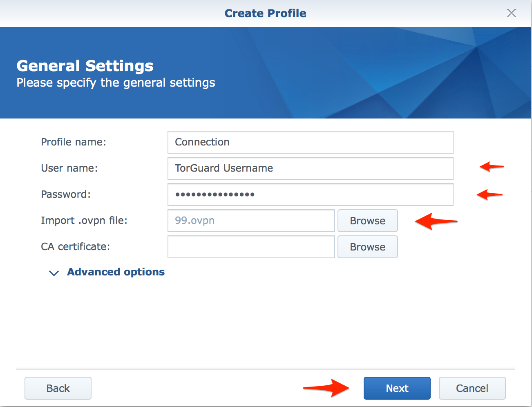Screen dimensions: 532x407
Task: Open the Advanced options link text
Action: (x=116, y=272)
